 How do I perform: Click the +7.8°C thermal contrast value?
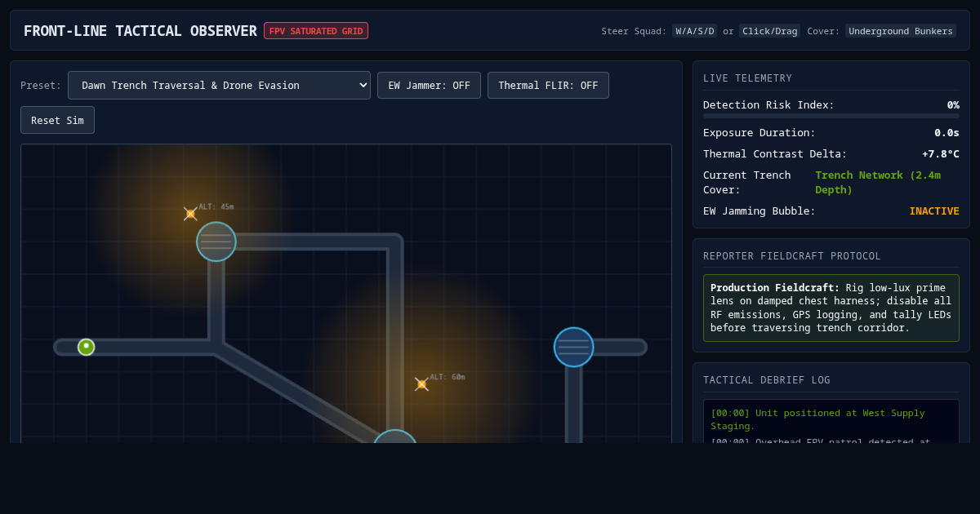click(x=941, y=153)
